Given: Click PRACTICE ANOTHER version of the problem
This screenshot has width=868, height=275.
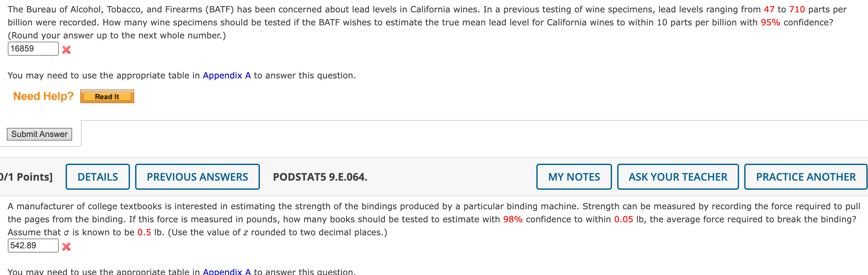Looking at the screenshot, I should pyautogui.click(x=806, y=176).
